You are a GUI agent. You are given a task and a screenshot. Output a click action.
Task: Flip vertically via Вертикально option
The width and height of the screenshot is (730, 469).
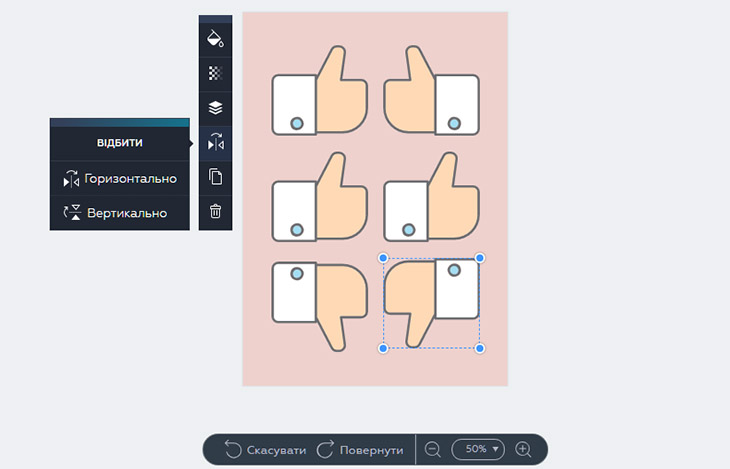point(120,213)
